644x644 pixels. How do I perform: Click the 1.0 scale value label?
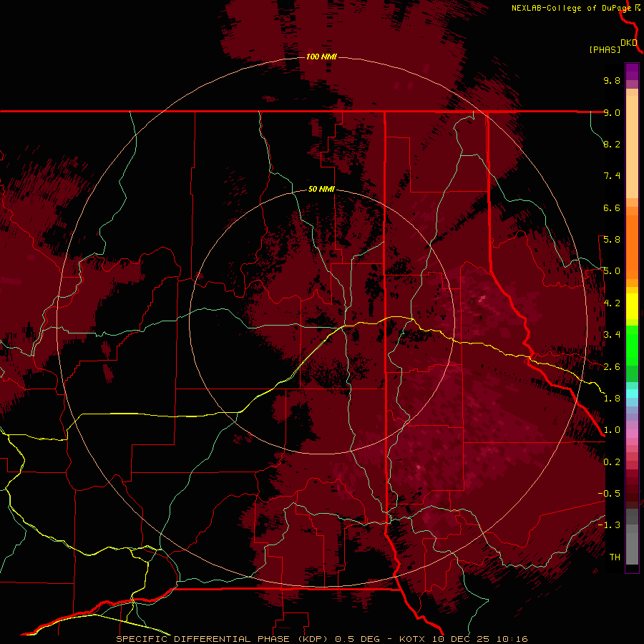pos(612,430)
